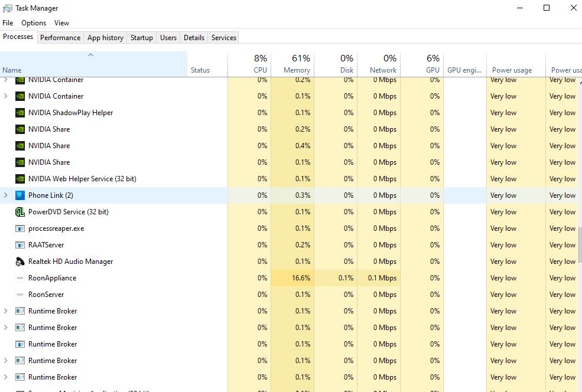Screen dimensions: 582x392
Task: Click the RAATServer process icon
Action: point(20,245)
